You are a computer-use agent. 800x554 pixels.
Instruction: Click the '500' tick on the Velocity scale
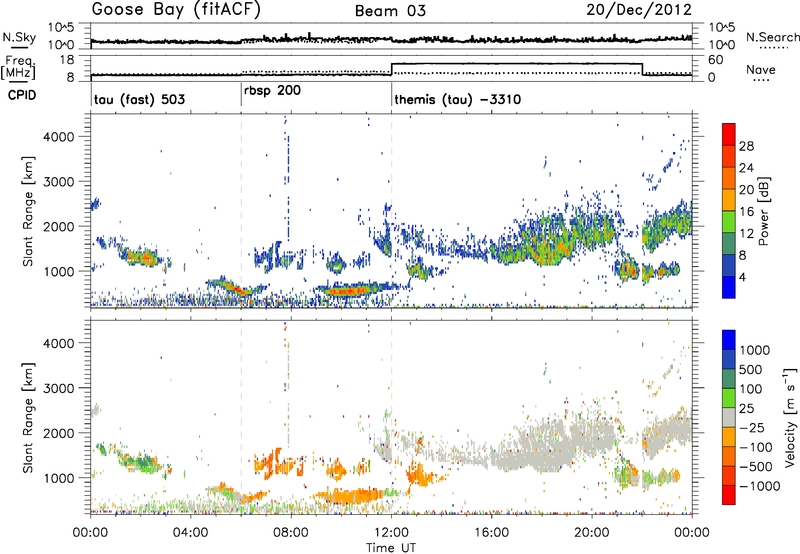(x=750, y=369)
